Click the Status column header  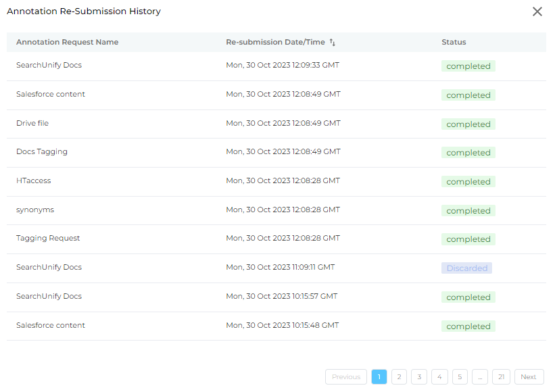[x=454, y=42]
